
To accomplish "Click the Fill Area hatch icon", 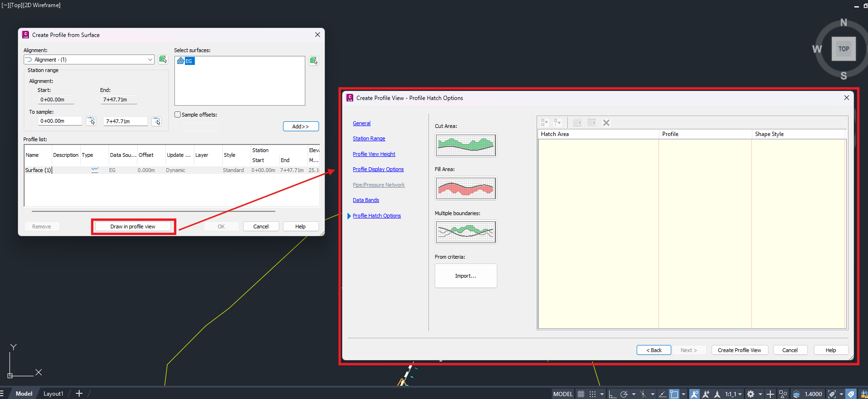I will (466, 189).
